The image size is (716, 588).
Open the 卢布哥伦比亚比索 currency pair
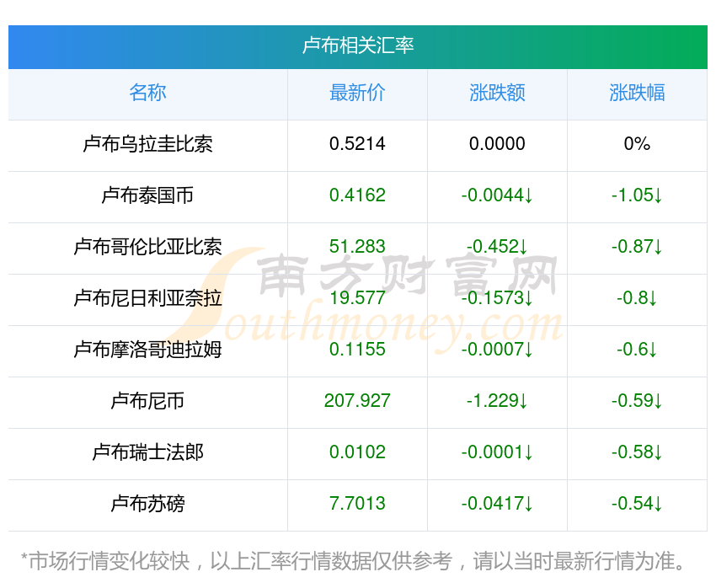[147, 247]
